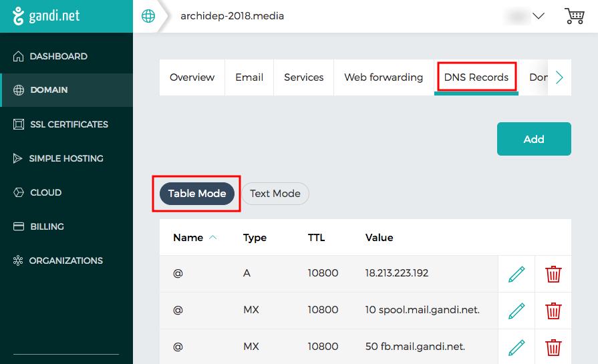Delete the spool.mail.gandi.net MX record
This screenshot has width=598, height=364.
pyautogui.click(x=553, y=311)
